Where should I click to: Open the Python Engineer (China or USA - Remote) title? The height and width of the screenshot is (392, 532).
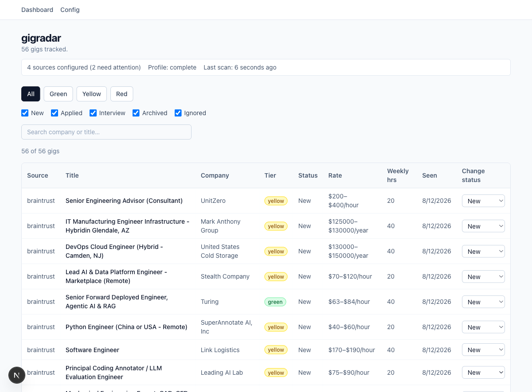pos(126,327)
